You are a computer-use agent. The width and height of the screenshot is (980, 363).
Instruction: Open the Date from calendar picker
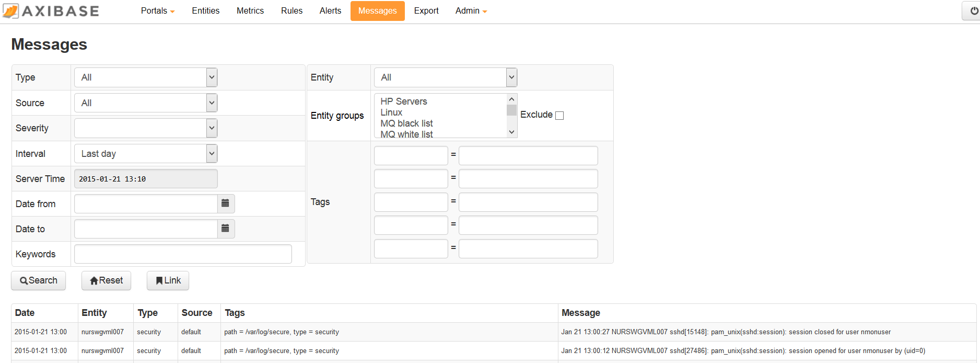pos(226,203)
